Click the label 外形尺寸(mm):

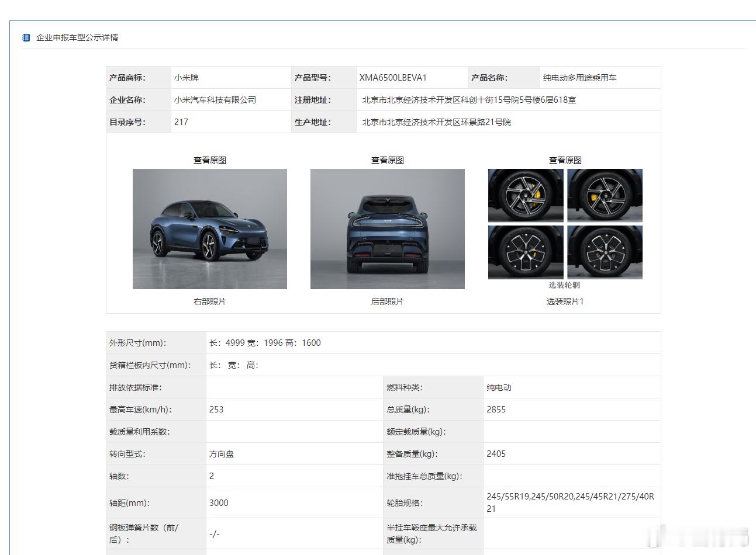pyautogui.click(x=137, y=343)
